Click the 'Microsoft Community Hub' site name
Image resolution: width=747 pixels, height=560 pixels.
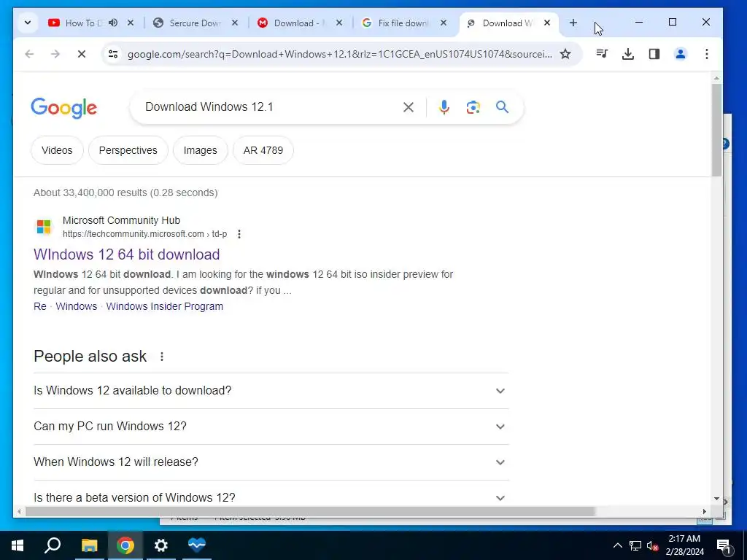122,220
